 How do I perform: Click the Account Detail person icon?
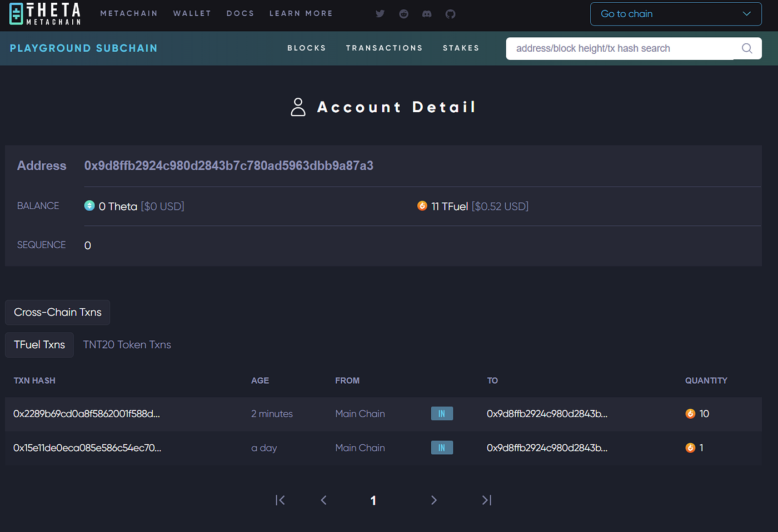(x=298, y=107)
